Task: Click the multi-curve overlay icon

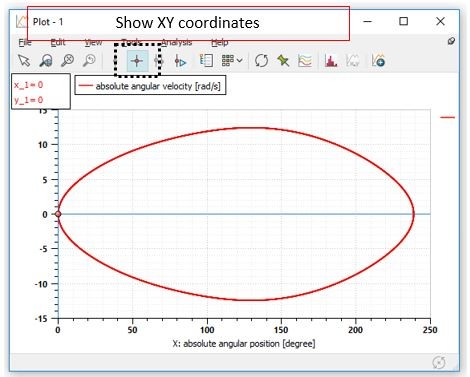Action: [305, 61]
